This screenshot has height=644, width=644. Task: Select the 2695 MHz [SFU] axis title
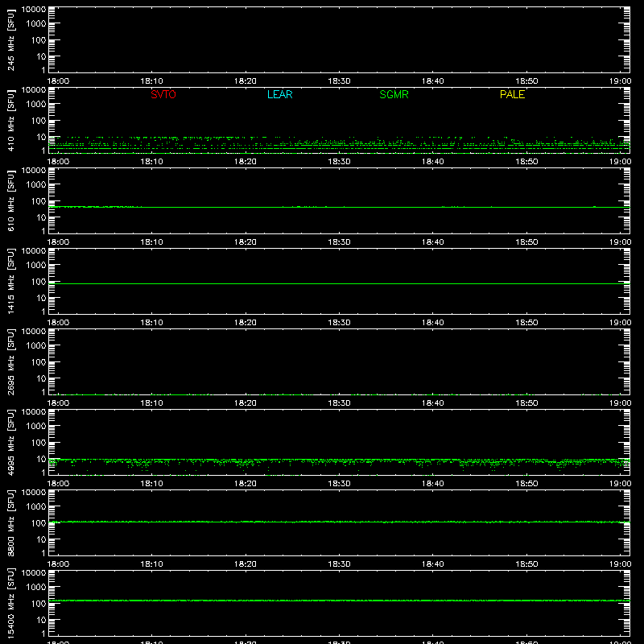10,361
